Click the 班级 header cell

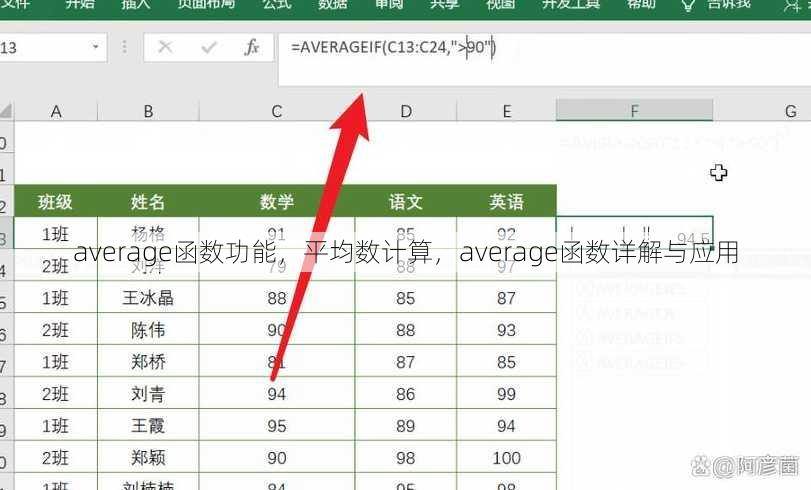point(55,201)
